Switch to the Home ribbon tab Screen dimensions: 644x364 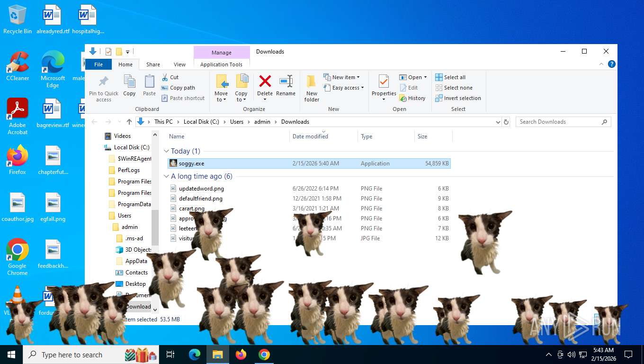[125, 64]
